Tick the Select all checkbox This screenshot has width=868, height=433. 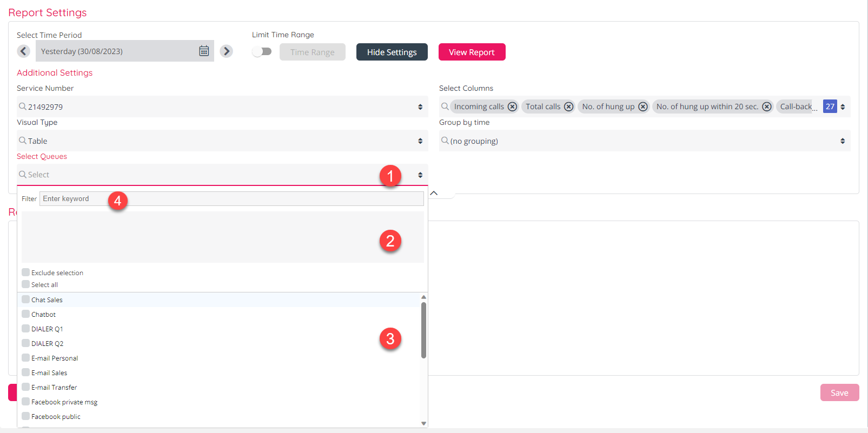26,284
